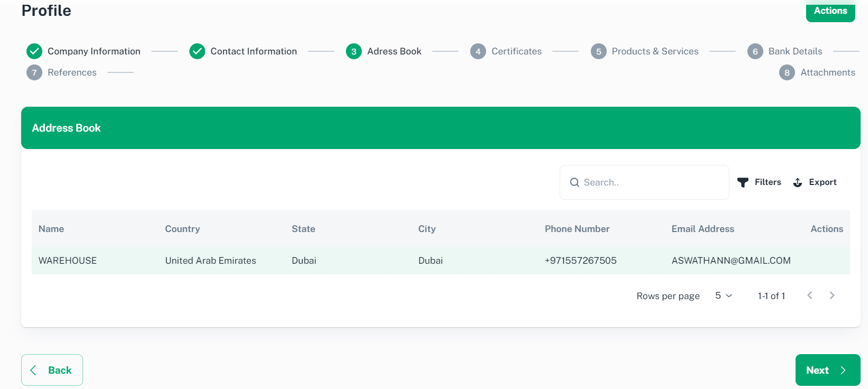Sort by Email Address column header
The image size is (868, 389).
pos(702,229)
